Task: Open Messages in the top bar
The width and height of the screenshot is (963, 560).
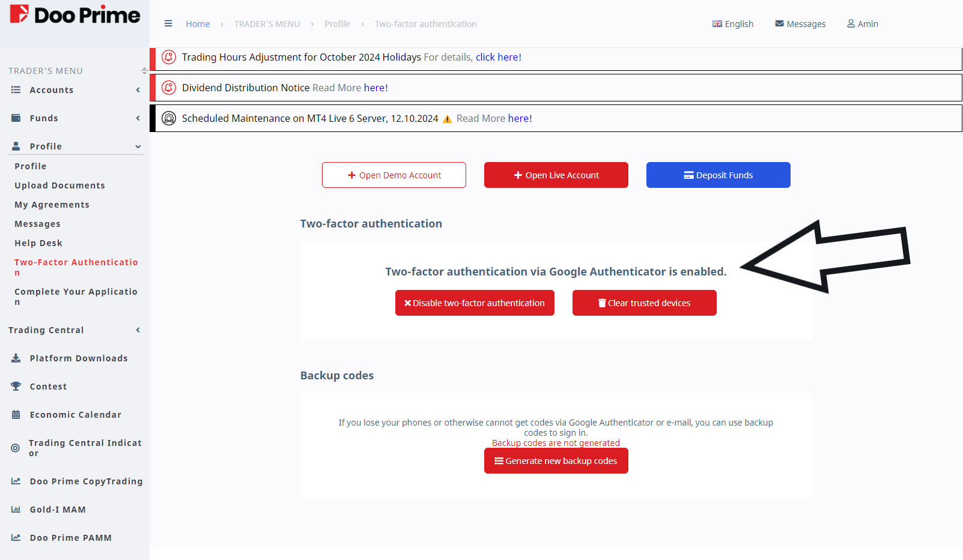Action: 800,24
